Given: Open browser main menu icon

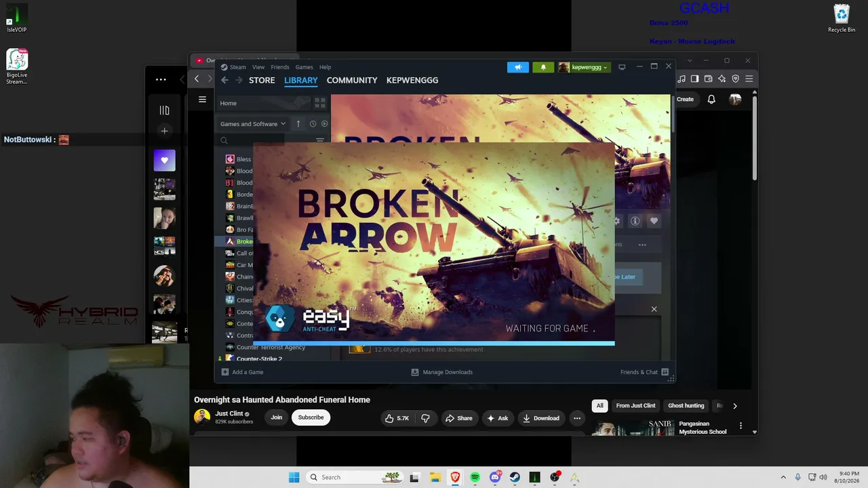Looking at the screenshot, I should click(x=749, y=79).
